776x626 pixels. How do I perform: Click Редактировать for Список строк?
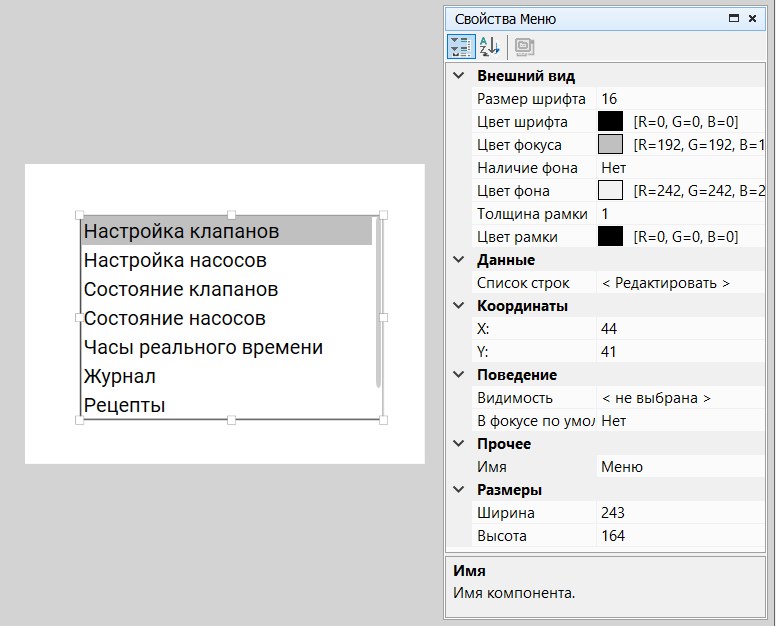tap(666, 283)
